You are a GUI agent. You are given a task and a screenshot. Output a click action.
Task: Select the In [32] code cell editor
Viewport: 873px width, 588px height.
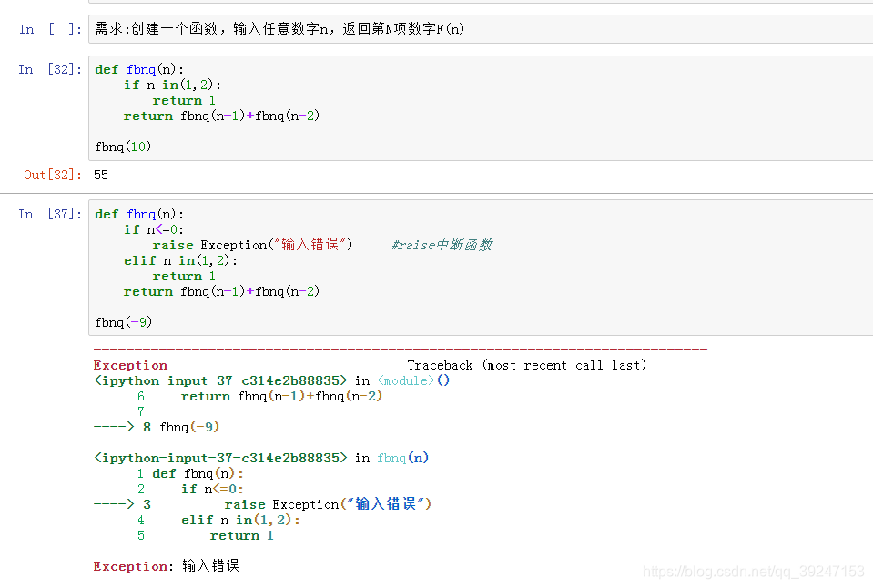tap(481, 108)
